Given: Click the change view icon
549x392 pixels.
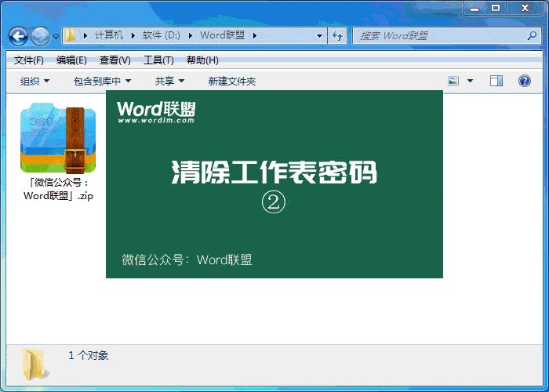Looking at the screenshot, I should 453,81.
